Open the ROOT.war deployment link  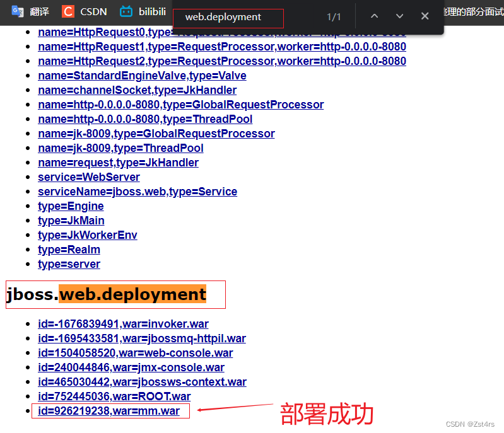point(114,396)
